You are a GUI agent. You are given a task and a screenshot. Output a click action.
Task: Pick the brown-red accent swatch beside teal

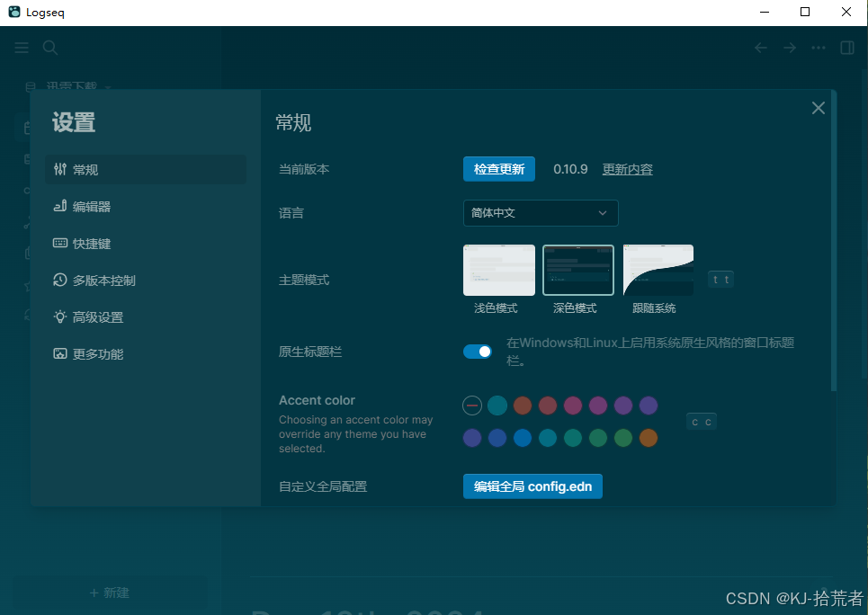523,406
